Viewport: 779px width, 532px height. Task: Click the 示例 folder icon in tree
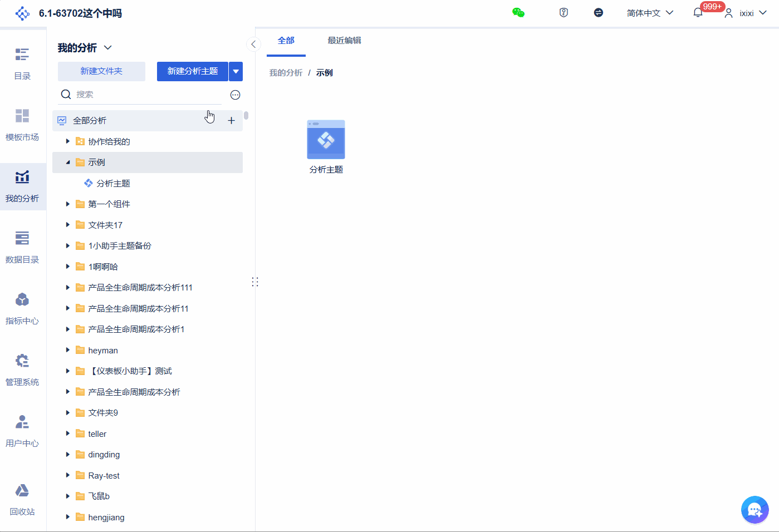(80, 162)
